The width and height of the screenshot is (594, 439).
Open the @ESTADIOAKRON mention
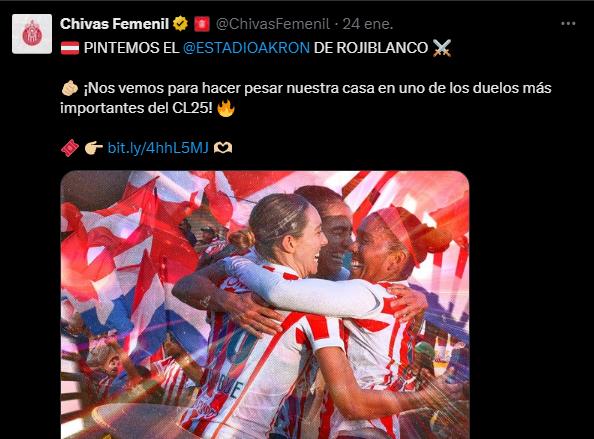[x=246, y=48]
